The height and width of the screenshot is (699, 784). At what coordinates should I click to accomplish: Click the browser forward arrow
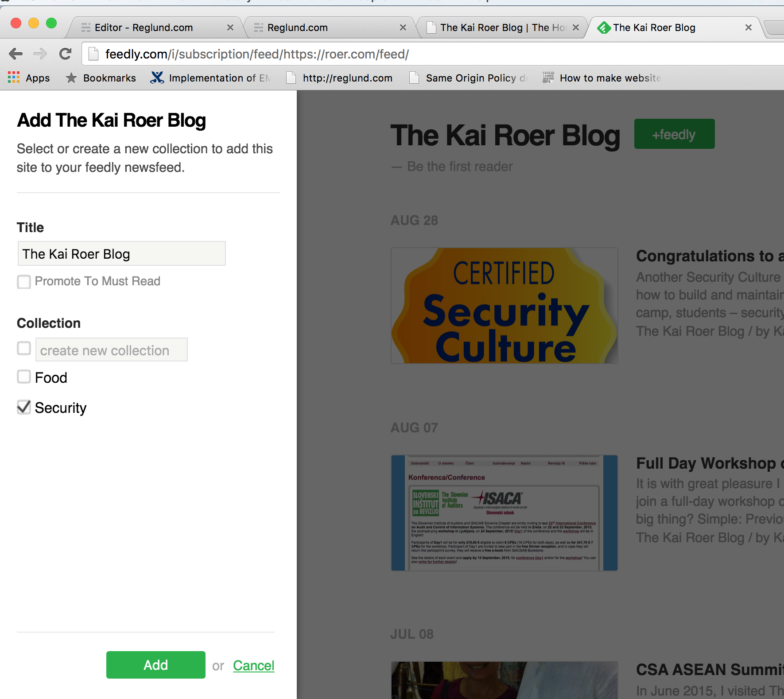(x=40, y=54)
